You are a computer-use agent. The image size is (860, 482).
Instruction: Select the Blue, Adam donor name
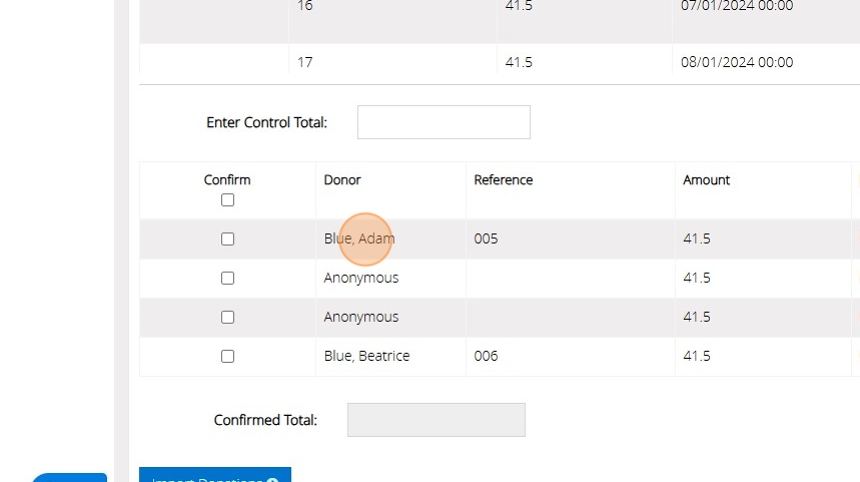click(359, 239)
